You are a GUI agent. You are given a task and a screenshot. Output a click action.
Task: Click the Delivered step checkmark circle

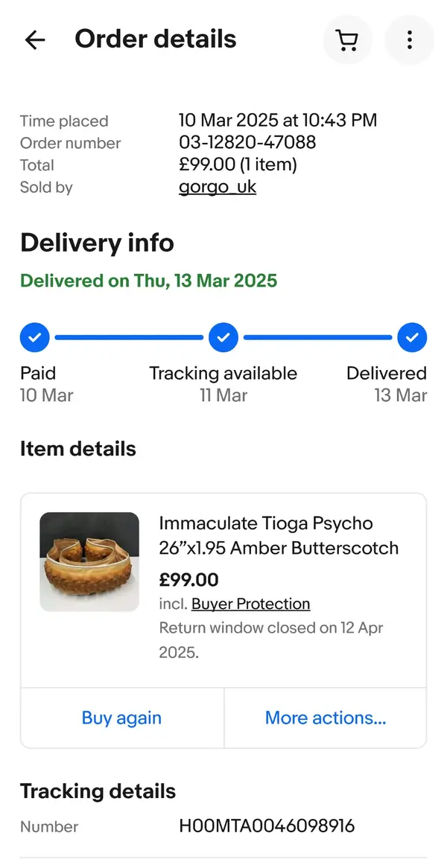click(x=412, y=337)
